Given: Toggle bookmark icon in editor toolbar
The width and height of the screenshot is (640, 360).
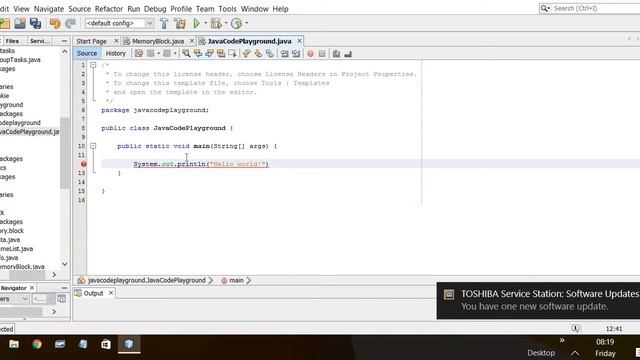Looking at the screenshot, I should 269,53.
